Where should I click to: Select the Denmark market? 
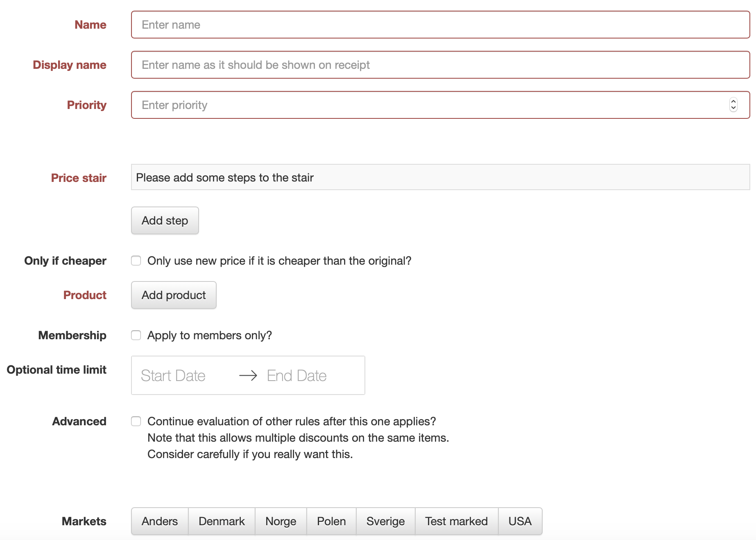[x=222, y=521]
